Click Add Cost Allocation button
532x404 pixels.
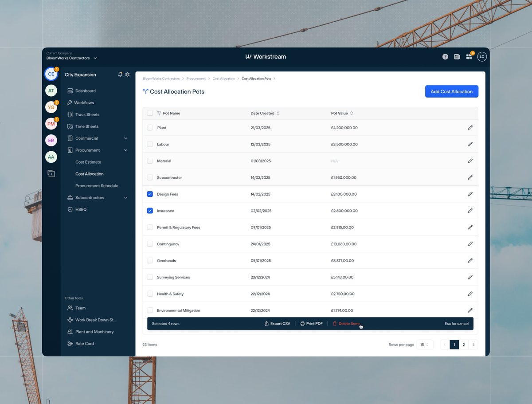[x=452, y=91]
